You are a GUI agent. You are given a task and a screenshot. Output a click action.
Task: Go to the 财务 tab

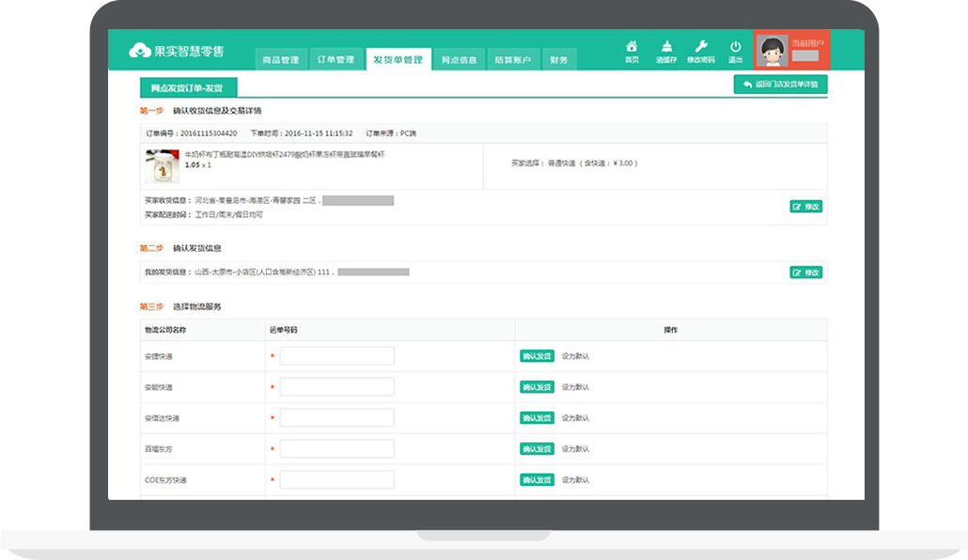click(559, 60)
